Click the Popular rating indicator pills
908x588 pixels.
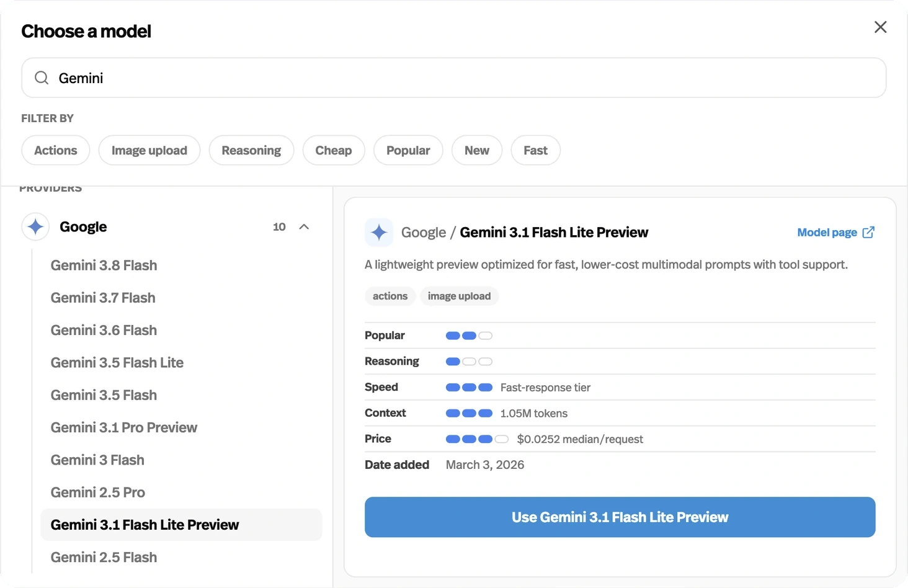point(469,336)
